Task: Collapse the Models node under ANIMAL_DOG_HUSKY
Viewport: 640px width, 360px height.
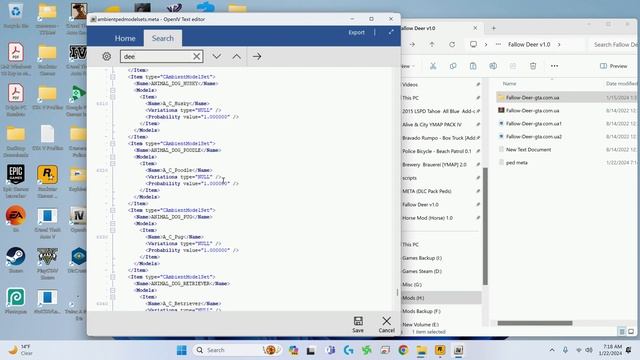Action: [x=113, y=90]
